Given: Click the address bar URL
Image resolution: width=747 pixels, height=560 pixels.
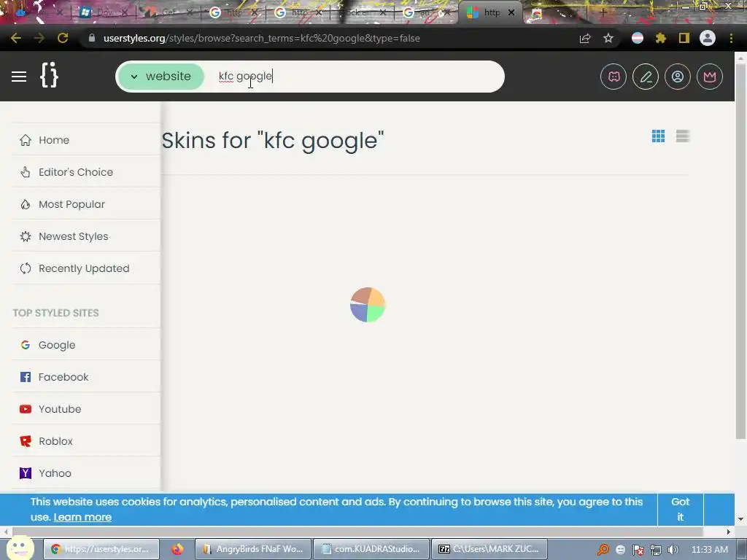Looking at the screenshot, I should coord(262,38).
